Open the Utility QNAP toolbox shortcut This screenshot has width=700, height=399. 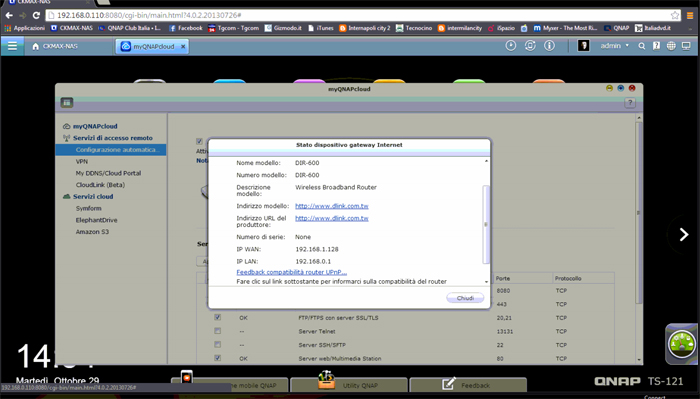349,384
